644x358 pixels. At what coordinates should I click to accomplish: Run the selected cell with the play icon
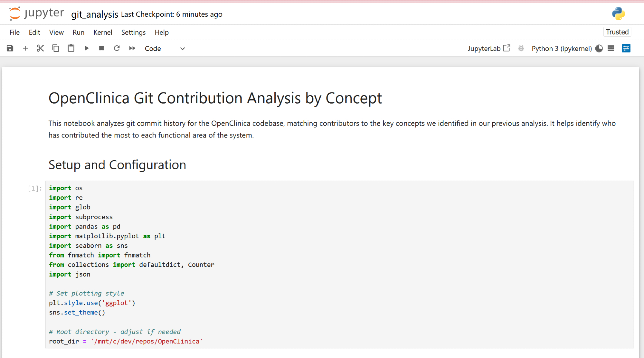tap(86, 48)
